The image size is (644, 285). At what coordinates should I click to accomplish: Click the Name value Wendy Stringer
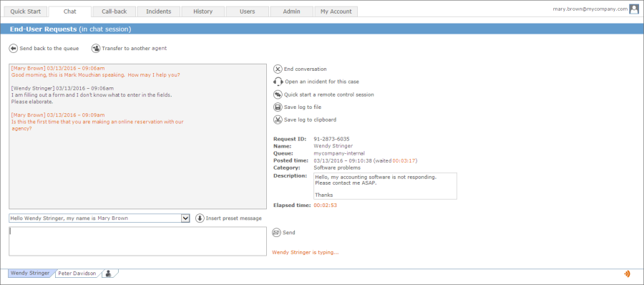[x=333, y=146]
